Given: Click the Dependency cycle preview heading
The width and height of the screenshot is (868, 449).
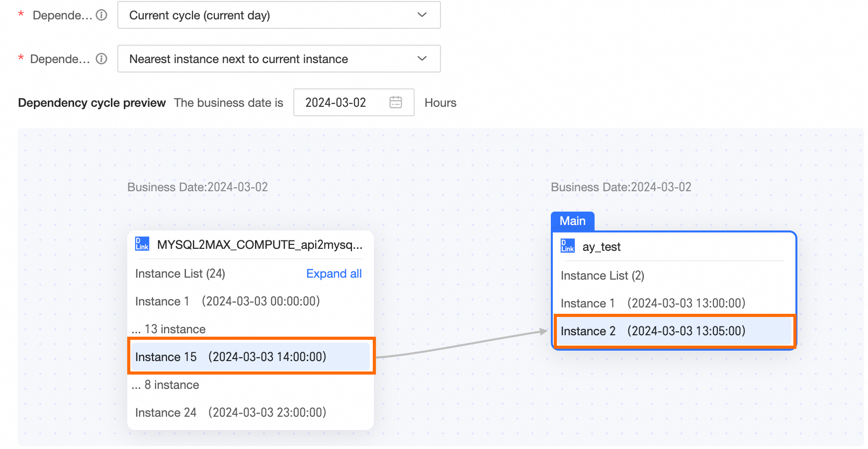Looking at the screenshot, I should click(92, 103).
